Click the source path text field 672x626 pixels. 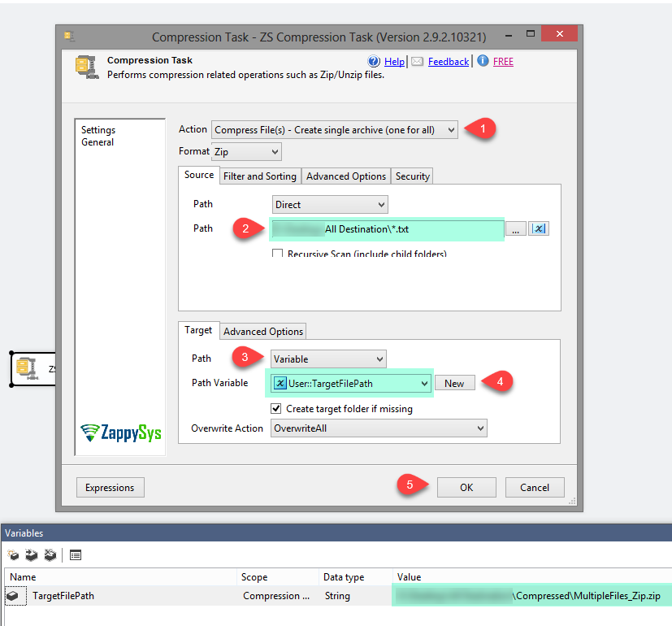(388, 229)
